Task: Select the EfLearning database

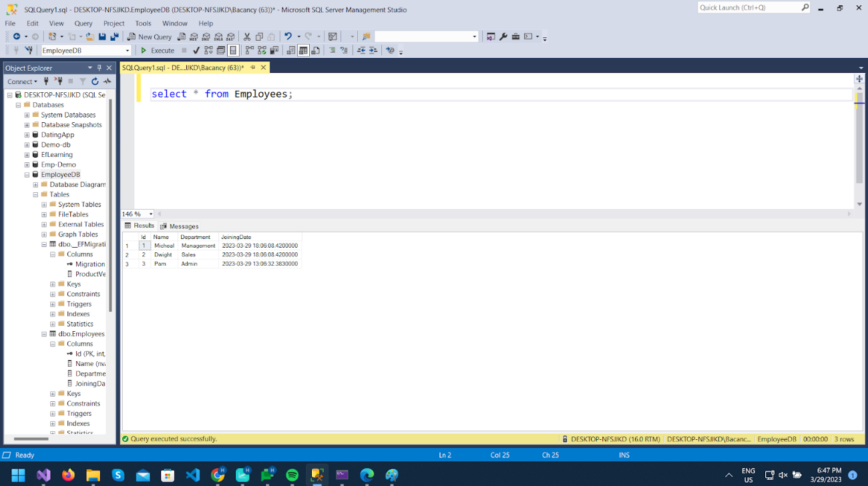Action: tap(57, 155)
